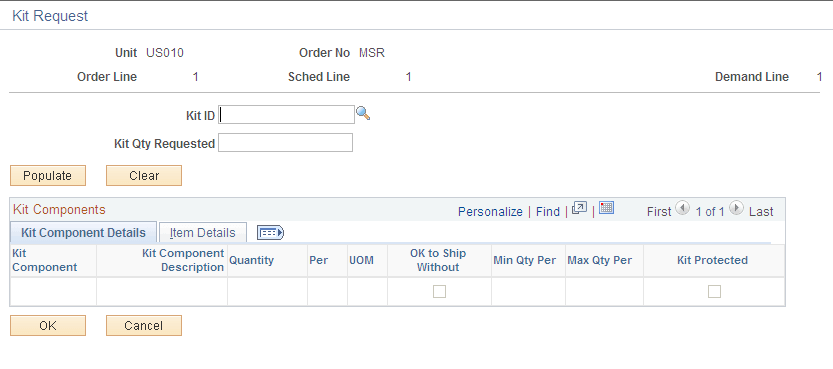Download grid to spreadsheet icon
Screen dimensions: 833x369
pyautogui.click(x=607, y=208)
